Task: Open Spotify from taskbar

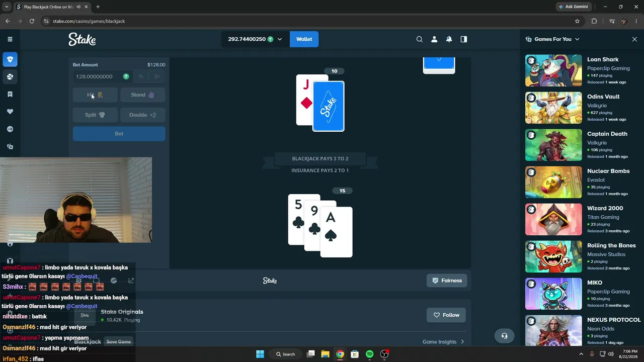Action: point(369,354)
